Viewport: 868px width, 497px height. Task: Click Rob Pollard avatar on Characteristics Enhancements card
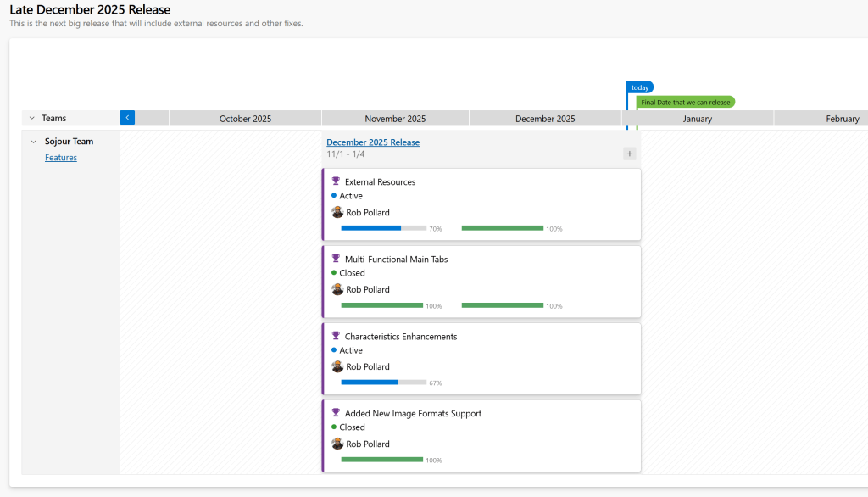pyautogui.click(x=337, y=366)
